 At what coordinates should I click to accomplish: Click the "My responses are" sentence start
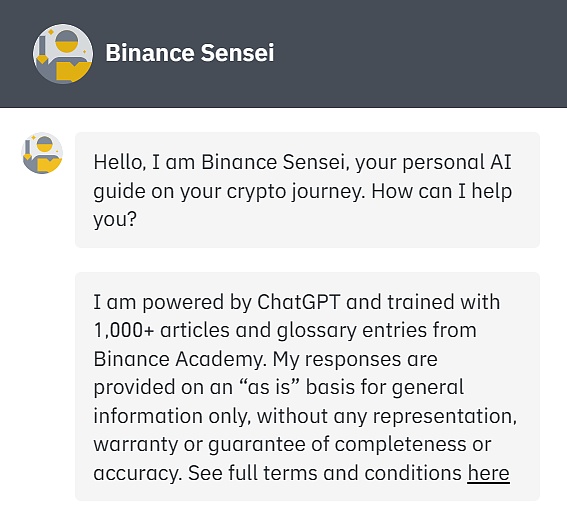355,359
